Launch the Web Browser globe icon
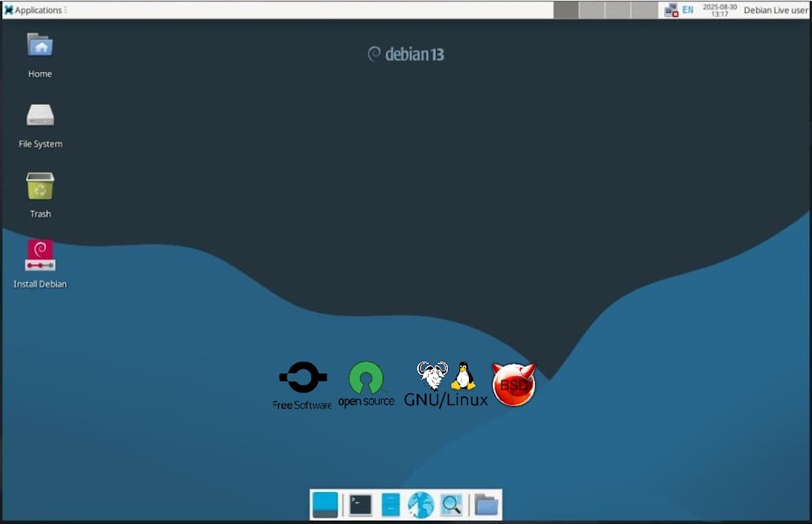The width and height of the screenshot is (812, 524). pyautogui.click(x=420, y=505)
